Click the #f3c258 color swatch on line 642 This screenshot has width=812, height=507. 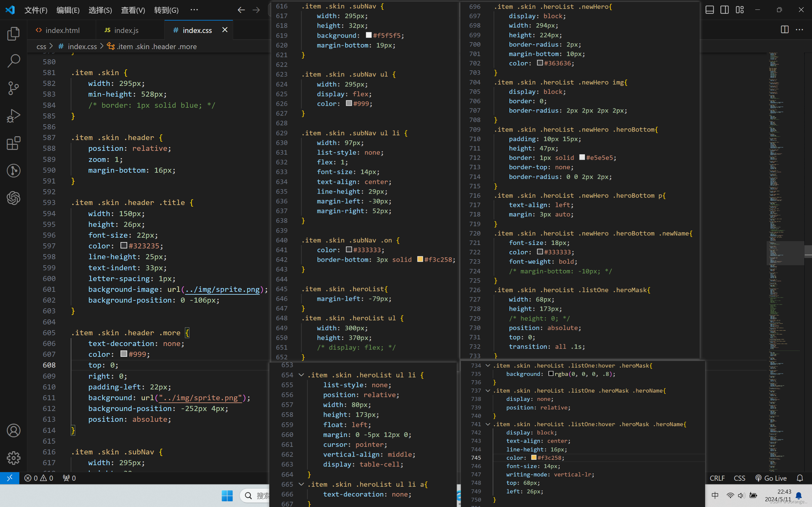[x=420, y=259]
